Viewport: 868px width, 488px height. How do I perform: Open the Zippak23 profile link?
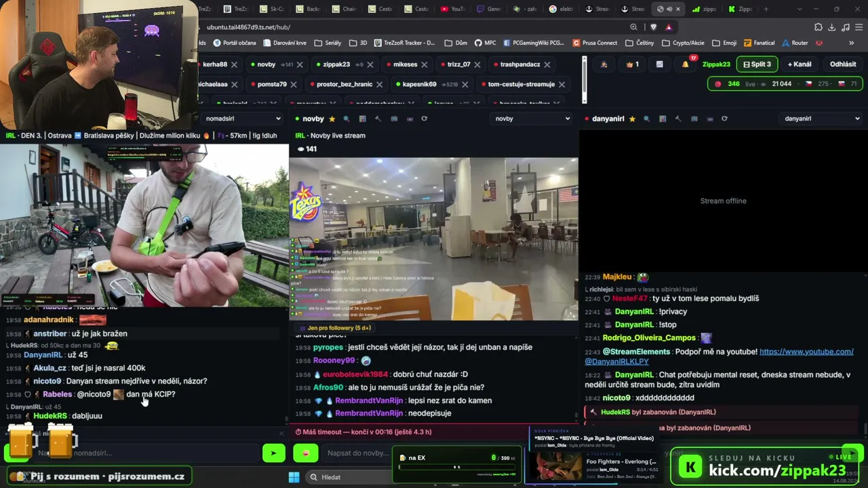(x=716, y=64)
